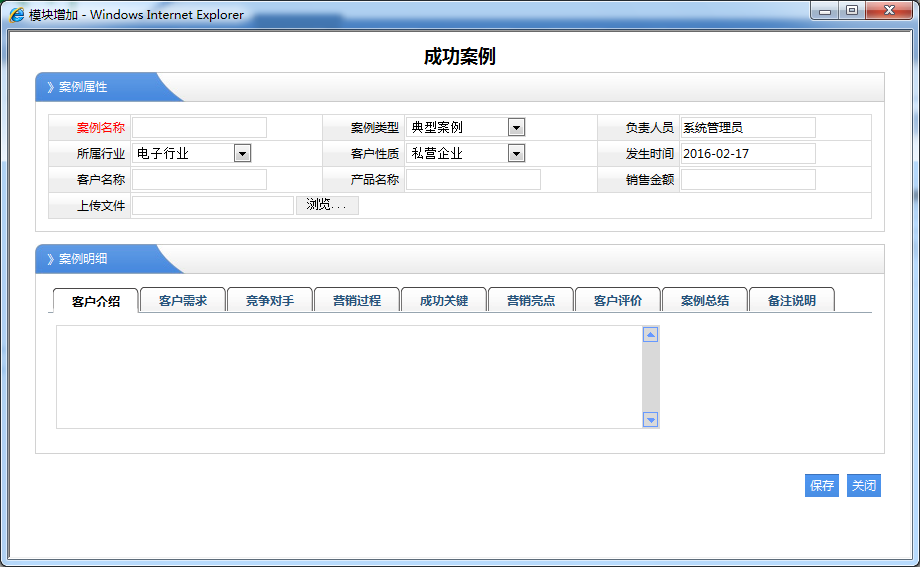
Task: Focus the 案例名称 input field
Action: [x=199, y=127]
